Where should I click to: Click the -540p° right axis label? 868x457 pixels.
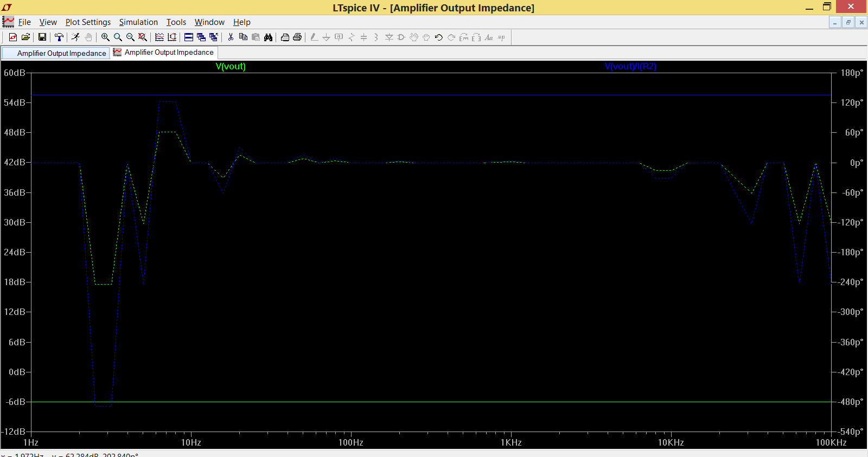click(x=851, y=432)
